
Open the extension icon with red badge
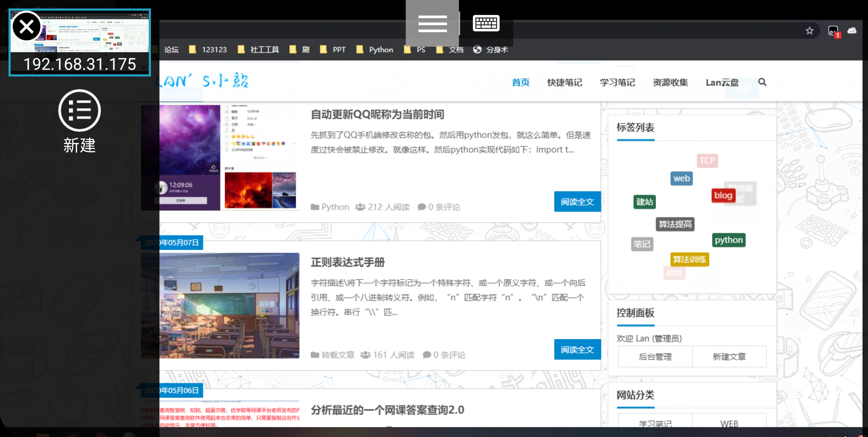[833, 31]
